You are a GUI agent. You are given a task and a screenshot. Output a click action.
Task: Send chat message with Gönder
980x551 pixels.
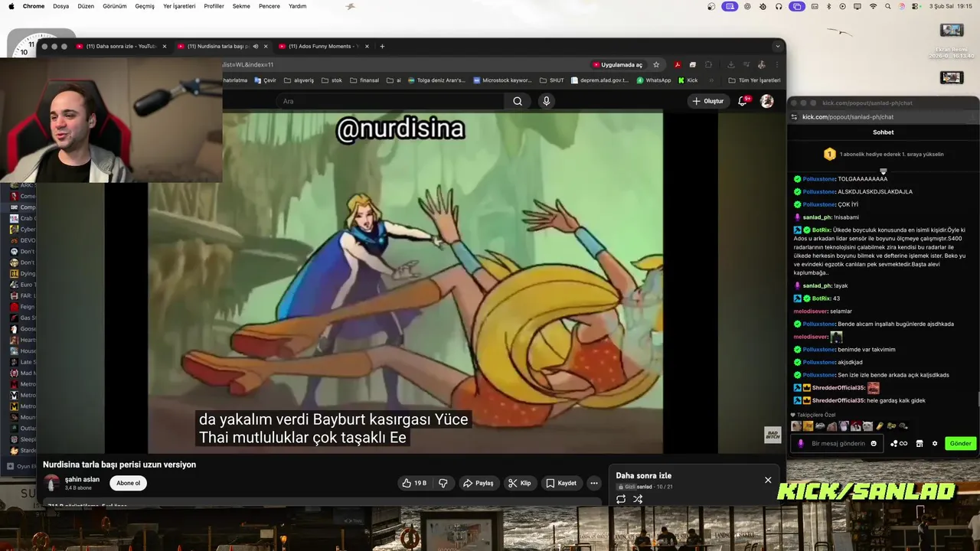click(x=960, y=443)
